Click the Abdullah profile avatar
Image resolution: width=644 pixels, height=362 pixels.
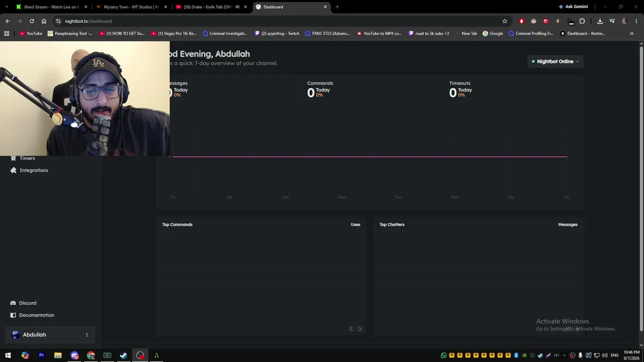pos(16,335)
